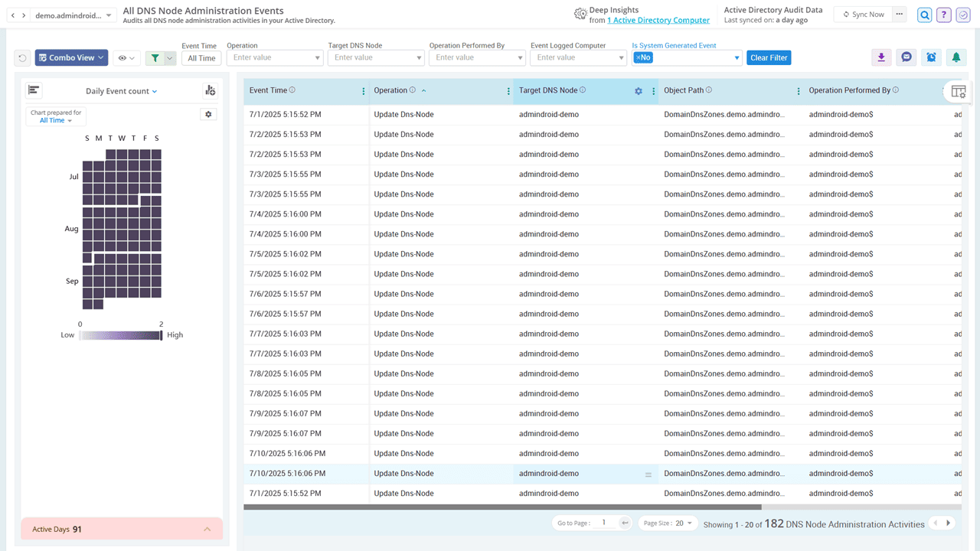Remove the No filter tag under Is System Generated Event
This screenshot has width=980, height=551.
coord(637,57)
